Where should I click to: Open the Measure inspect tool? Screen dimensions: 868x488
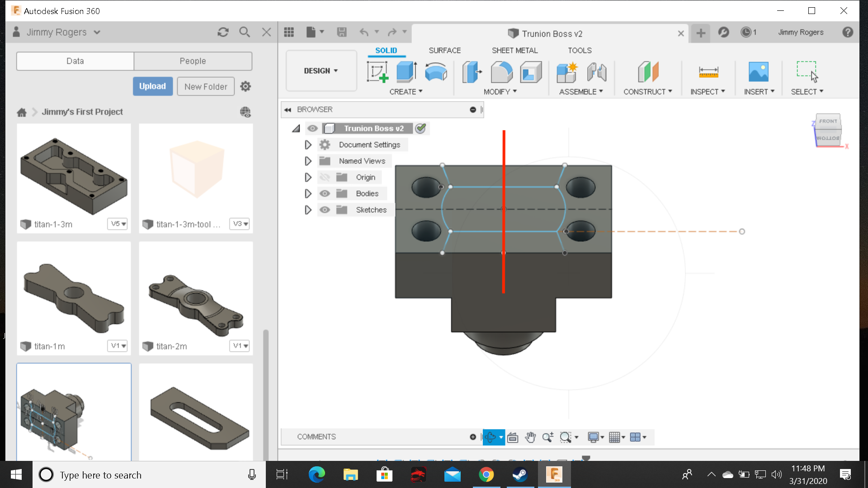(x=708, y=71)
